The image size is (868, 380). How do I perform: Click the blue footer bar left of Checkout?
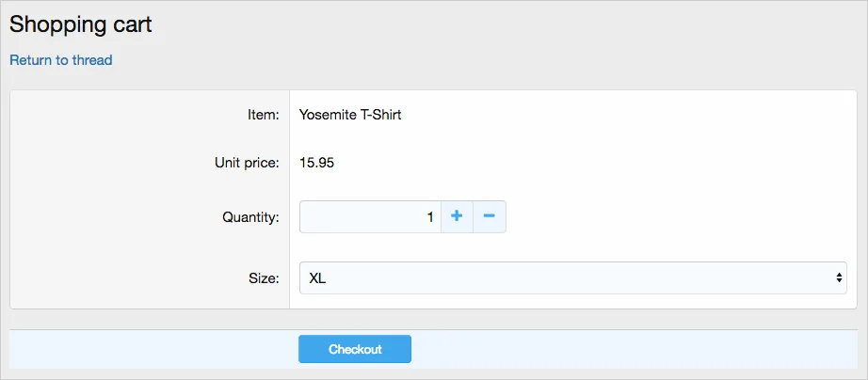151,349
